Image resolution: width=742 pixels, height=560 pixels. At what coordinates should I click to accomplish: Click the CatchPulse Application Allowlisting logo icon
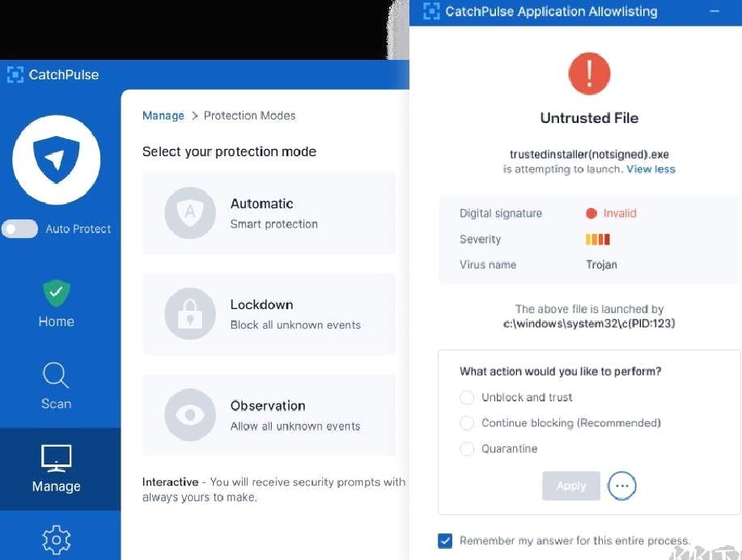pos(431,11)
